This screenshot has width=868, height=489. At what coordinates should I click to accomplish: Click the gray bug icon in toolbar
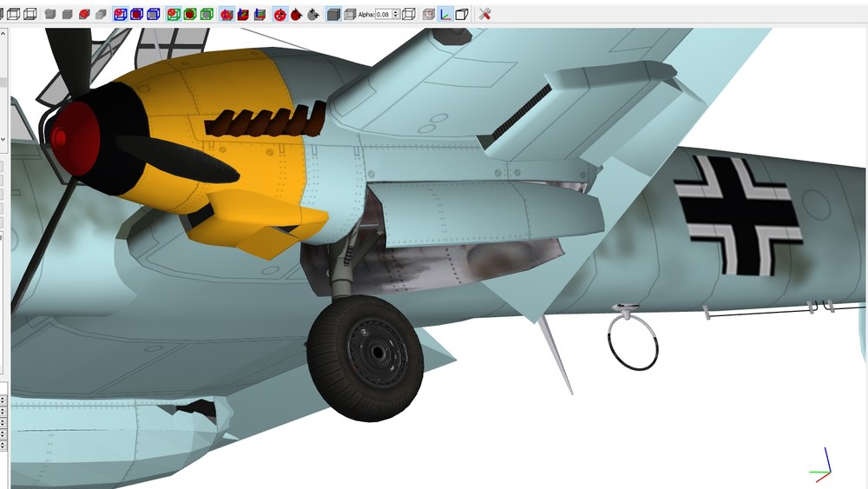tap(312, 15)
